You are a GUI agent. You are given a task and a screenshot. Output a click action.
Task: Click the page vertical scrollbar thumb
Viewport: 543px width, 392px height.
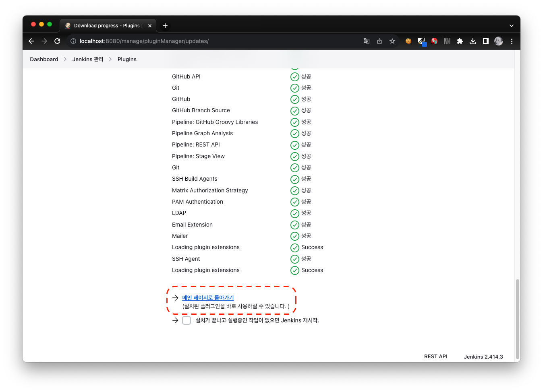(x=518, y=319)
